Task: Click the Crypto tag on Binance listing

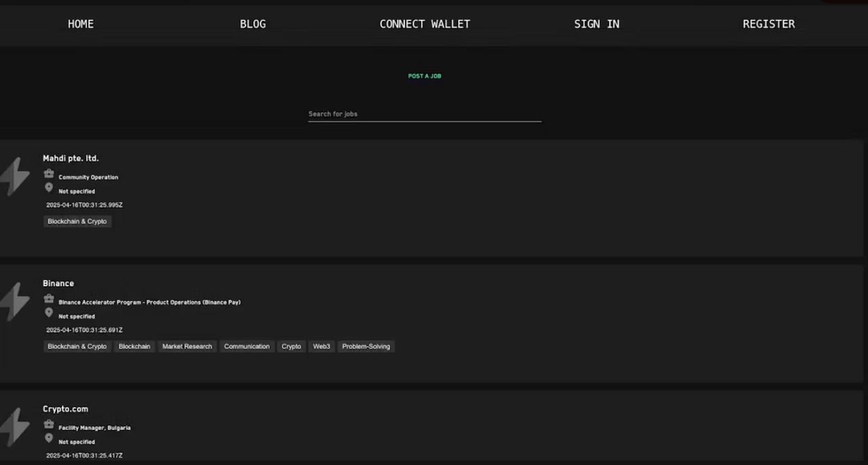Action: [292, 346]
